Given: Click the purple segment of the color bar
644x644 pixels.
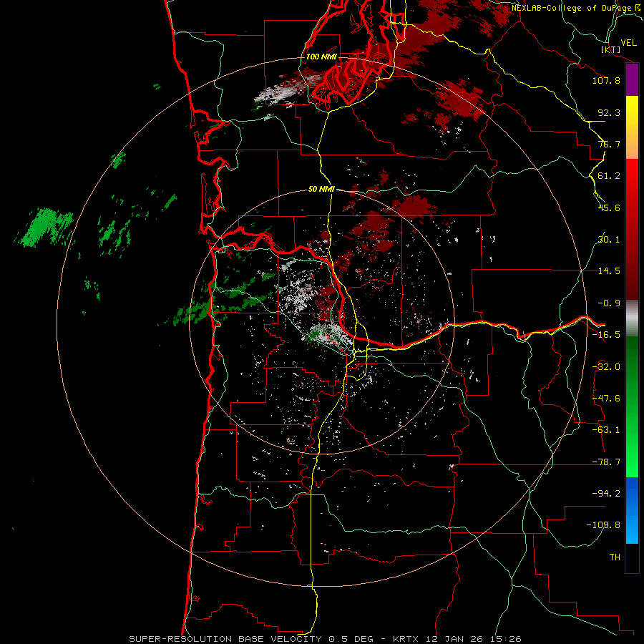Looking at the screenshot, I should [632, 80].
